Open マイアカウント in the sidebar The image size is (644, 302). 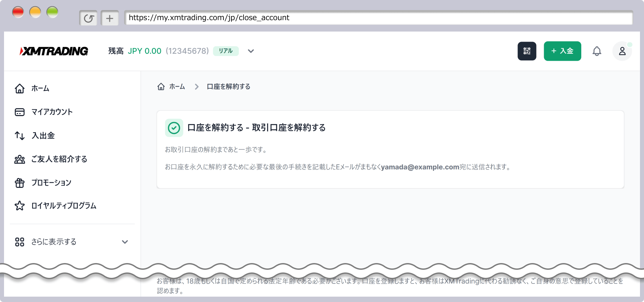tap(52, 112)
